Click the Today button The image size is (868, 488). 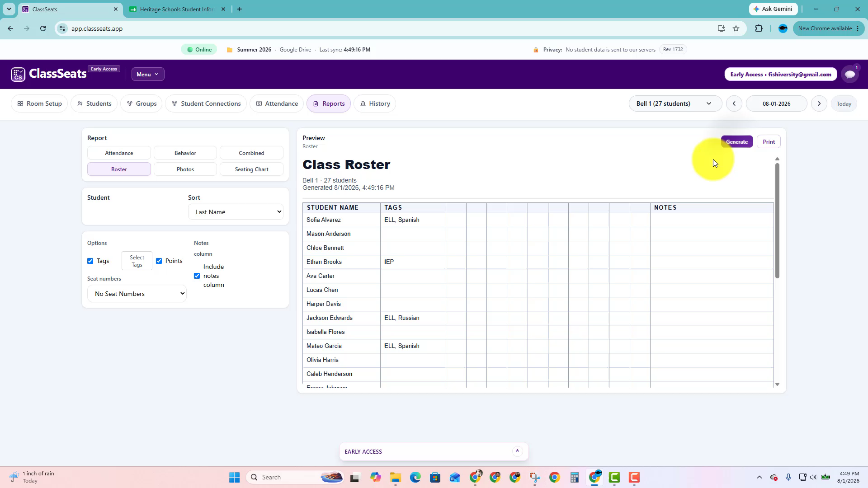[x=844, y=103]
